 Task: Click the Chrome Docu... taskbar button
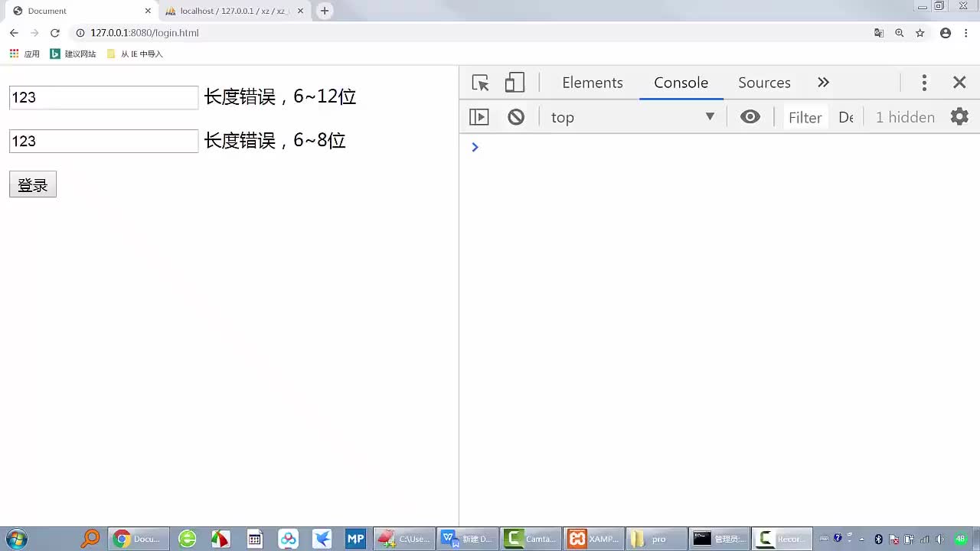tap(138, 539)
